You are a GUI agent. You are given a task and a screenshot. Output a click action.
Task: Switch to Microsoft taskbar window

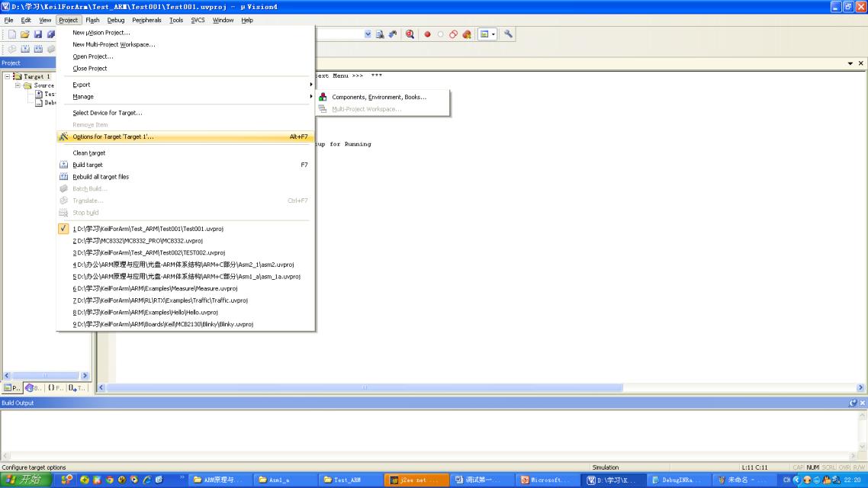pyautogui.click(x=548, y=480)
